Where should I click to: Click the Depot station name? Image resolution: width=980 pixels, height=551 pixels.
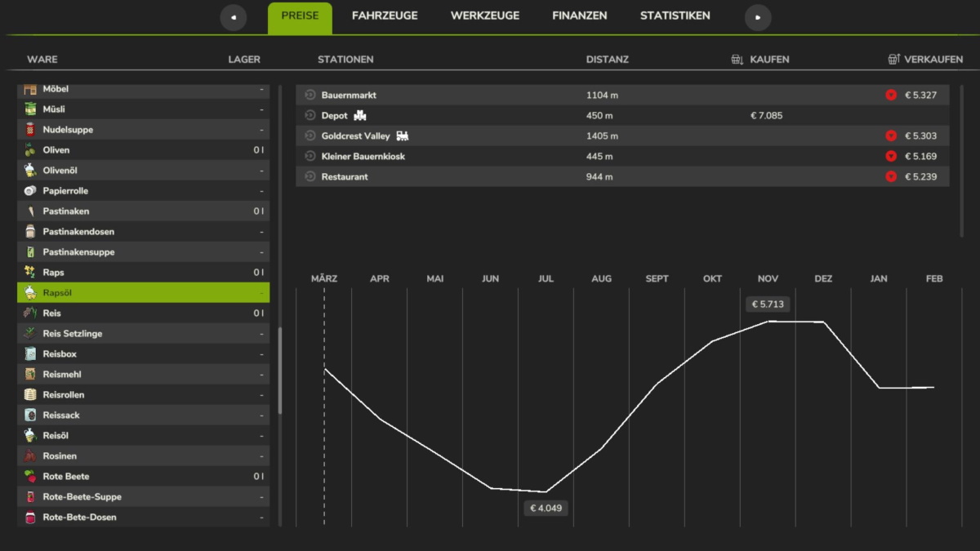click(x=335, y=116)
